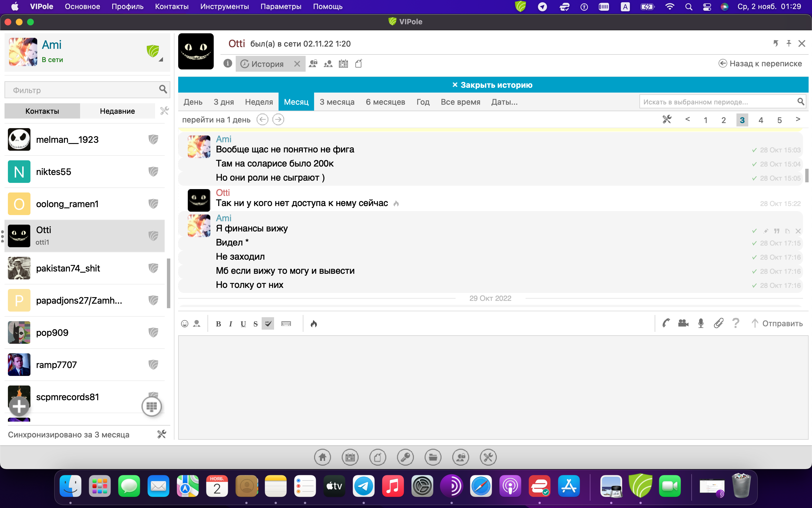The image size is (812, 508).
Task: Open Инструменты menu in menu bar
Action: 224,6
